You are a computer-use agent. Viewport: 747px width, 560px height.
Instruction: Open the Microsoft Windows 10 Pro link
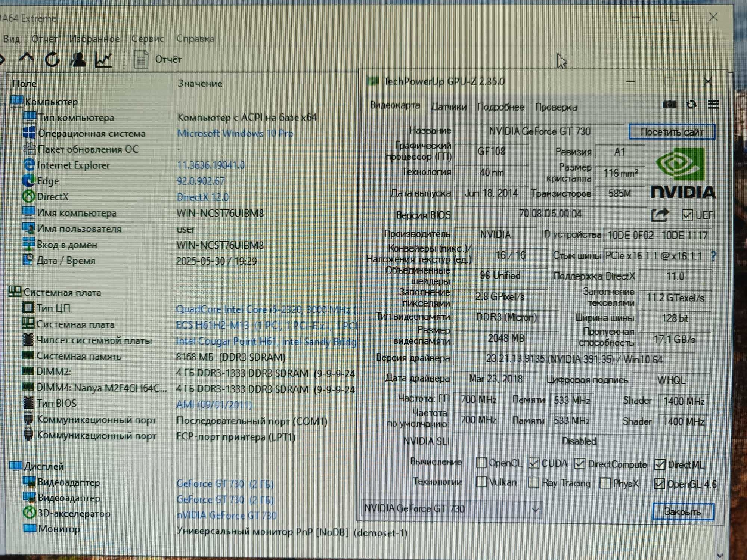(235, 133)
